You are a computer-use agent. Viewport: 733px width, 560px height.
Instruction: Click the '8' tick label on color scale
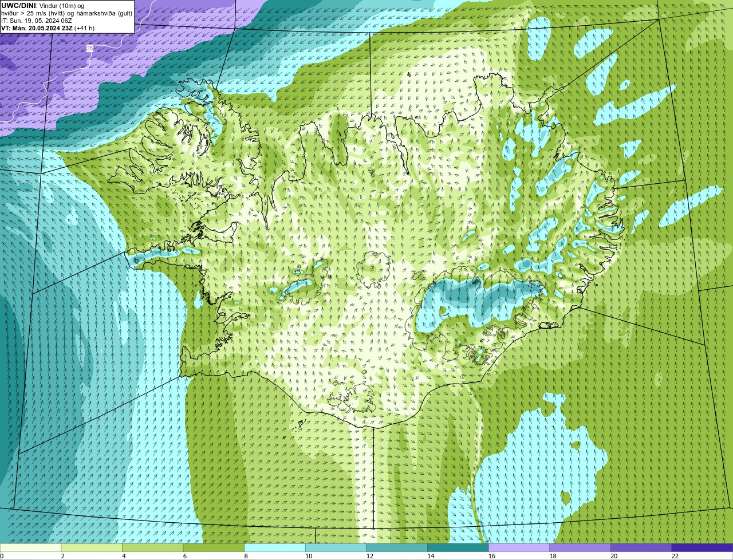tap(246, 556)
